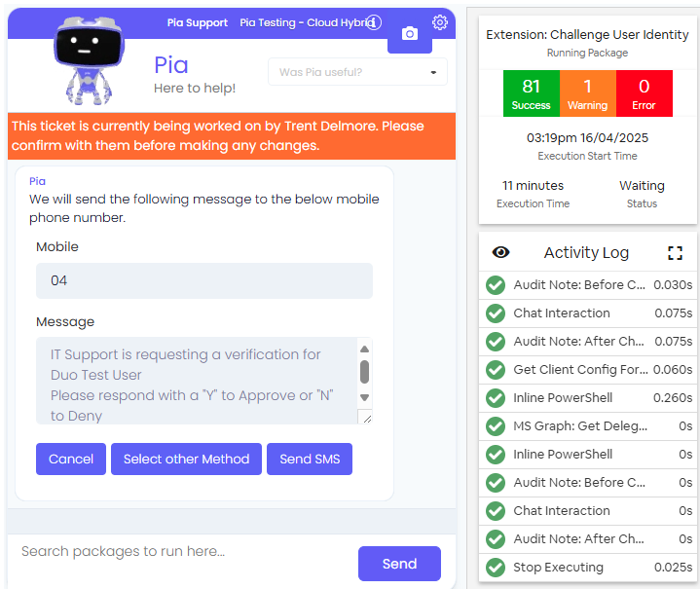Toggle the Activity Log eye icon

coord(500,252)
